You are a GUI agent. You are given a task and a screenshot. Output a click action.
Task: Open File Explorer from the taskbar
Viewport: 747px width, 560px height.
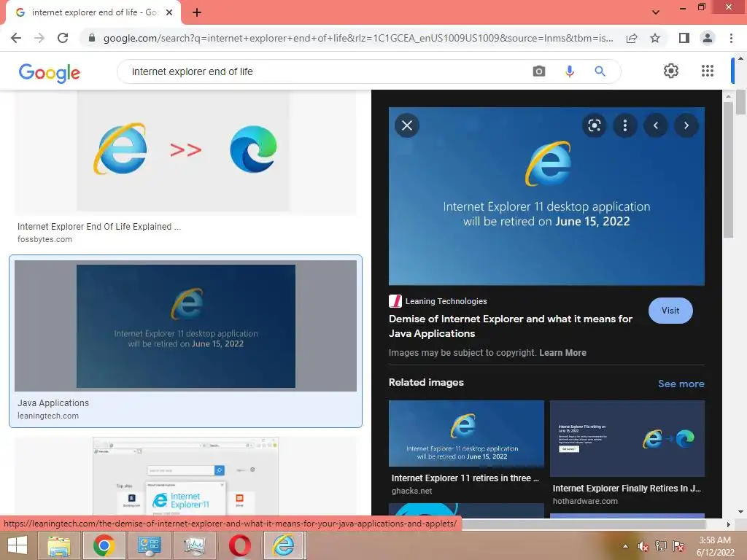tap(58, 545)
